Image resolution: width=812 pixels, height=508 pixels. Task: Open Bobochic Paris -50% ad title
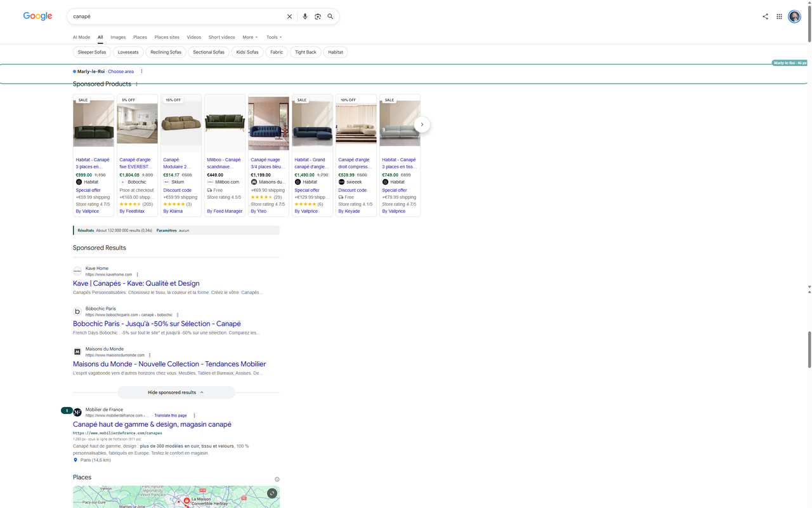(x=157, y=324)
